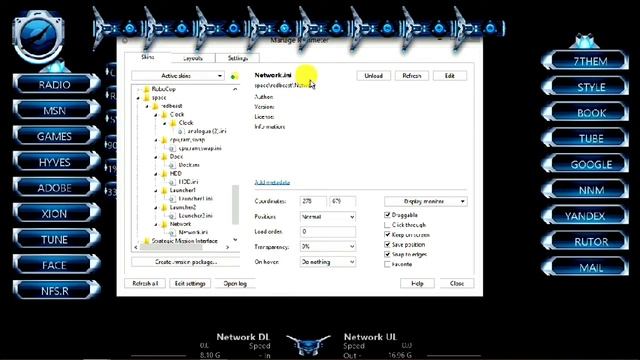Collapse the Network folder arrow
Image resolution: width=640 pixels, height=360 pixels.
[x=156, y=224]
